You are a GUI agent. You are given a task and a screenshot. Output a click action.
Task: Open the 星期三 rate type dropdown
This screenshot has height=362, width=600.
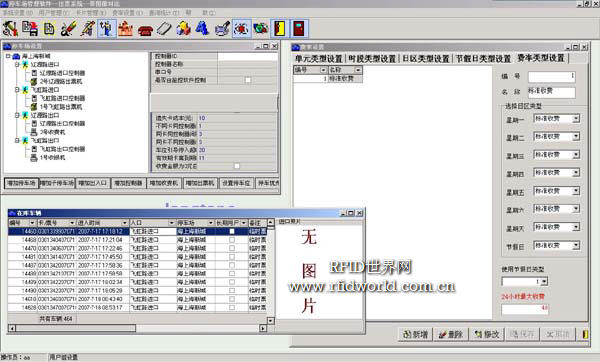point(576,155)
